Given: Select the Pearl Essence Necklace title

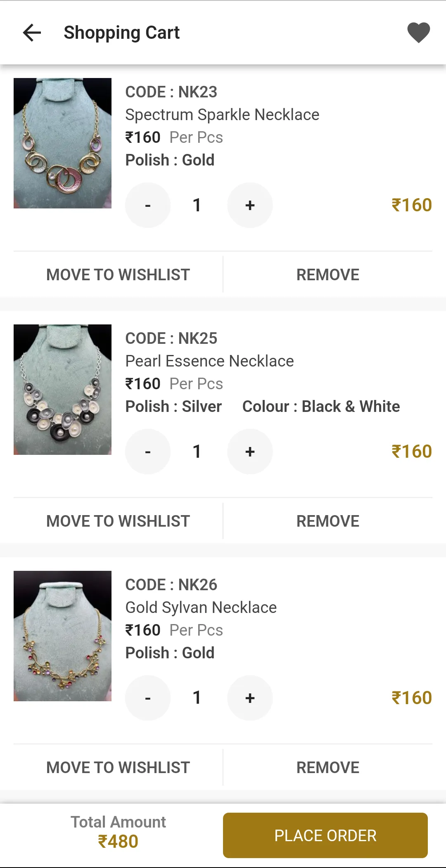Looking at the screenshot, I should tap(209, 361).
